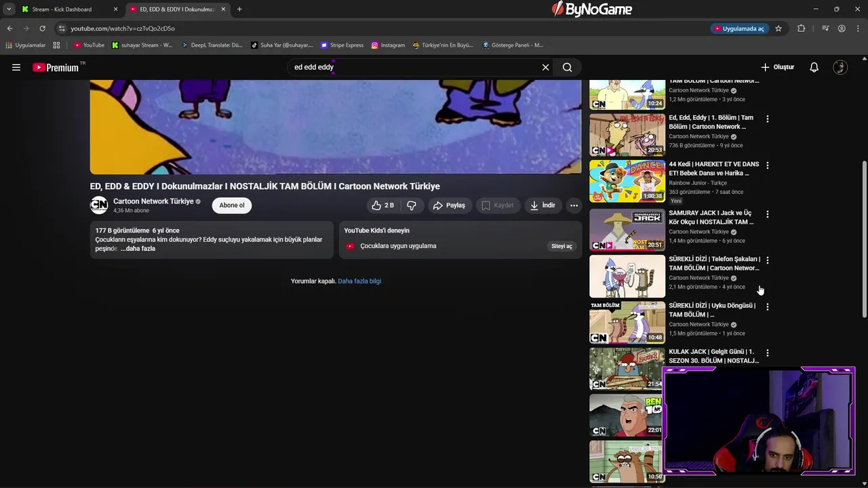Screen dimensions: 868x488
Task: Reload the page in browser toolbar
Action: [42, 28]
